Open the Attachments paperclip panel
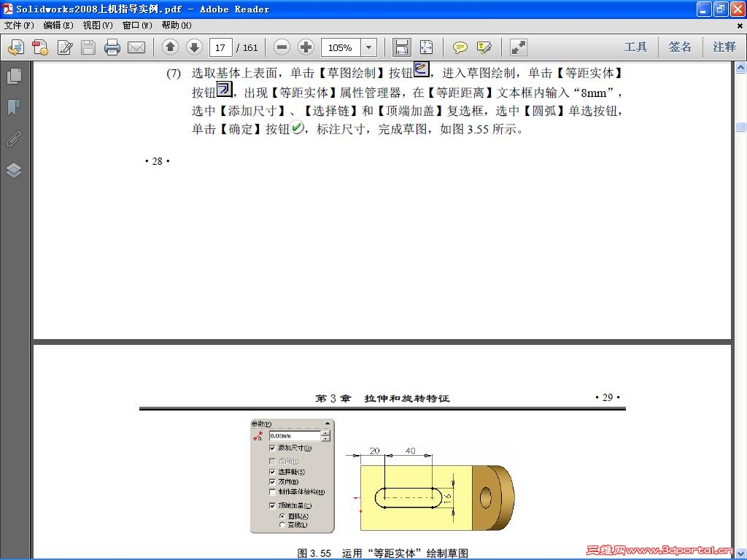This screenshot has width=747, height=560. 15,139
